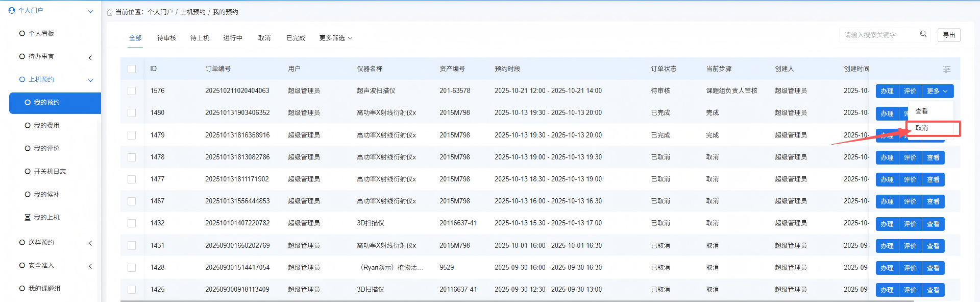
Task: Expand the 待办事宜 sidebar menu
Action: click(90, 57)
